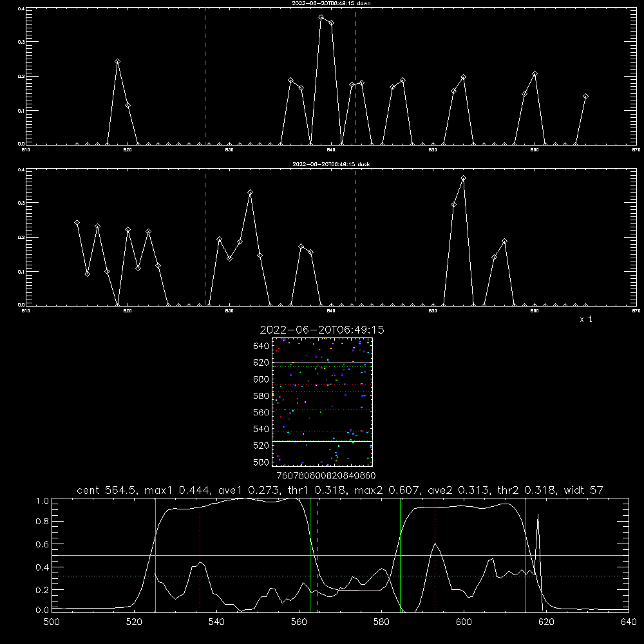Click the bottom plot y-axis label '0.6'
This screenshot has width=644, height=644.
click(x=43, y=544)
